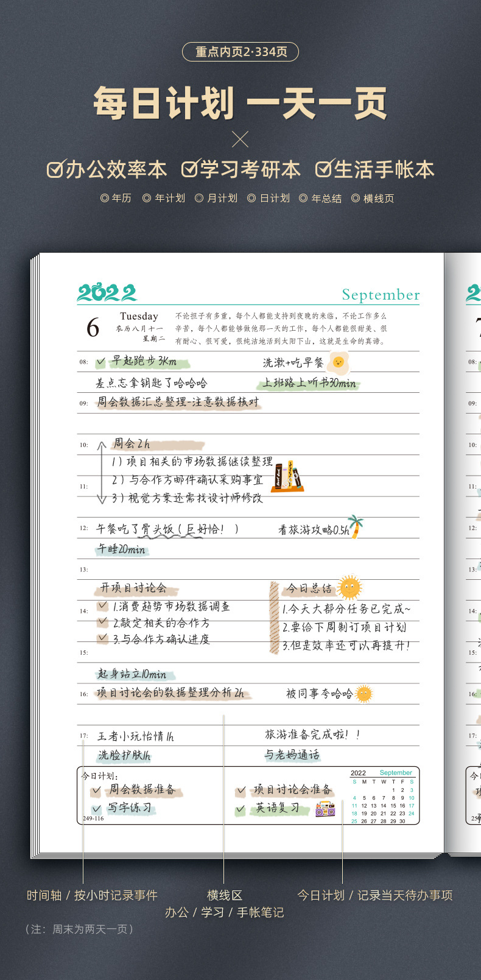Click the checkmark beside 3.与合作方确认进度
The width and height of the screenshot is (481, 980).
[103, 638]
